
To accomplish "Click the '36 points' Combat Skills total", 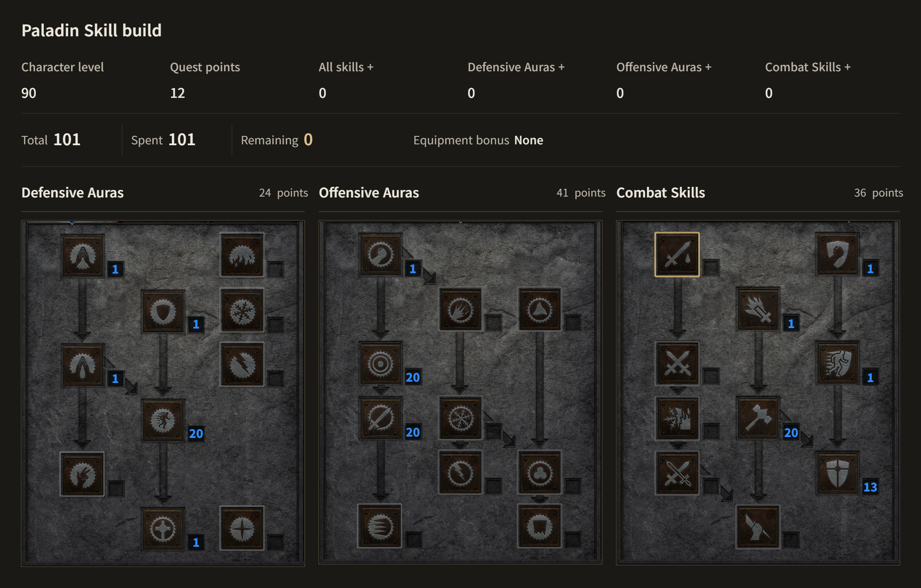I will pos(878,193).
